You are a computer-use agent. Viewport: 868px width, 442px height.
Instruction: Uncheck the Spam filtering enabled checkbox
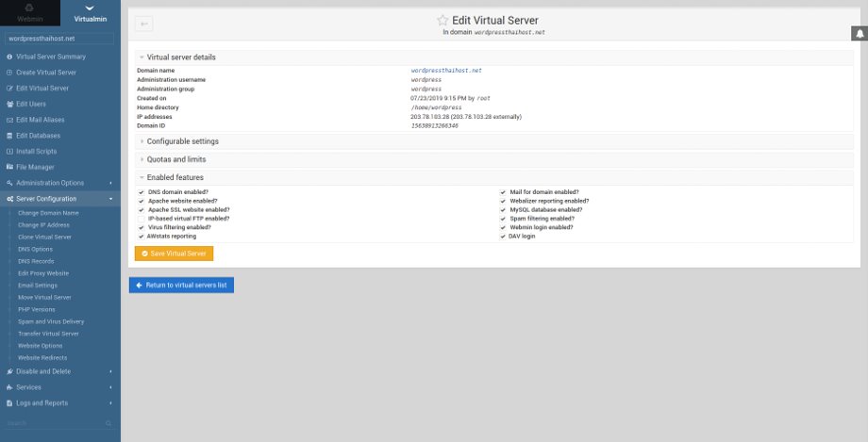point(503,219)
